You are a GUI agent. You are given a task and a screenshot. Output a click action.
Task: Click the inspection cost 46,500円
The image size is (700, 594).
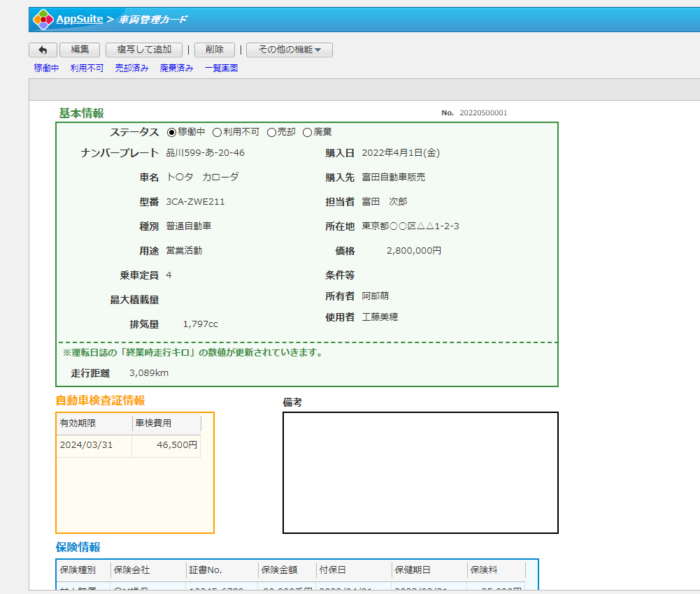point(177,445)
